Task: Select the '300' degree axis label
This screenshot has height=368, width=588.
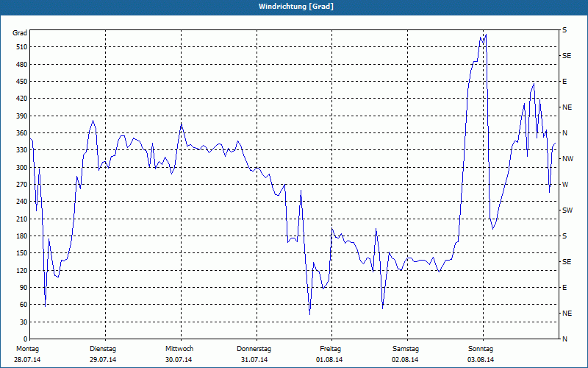Action: click(22, 167)
